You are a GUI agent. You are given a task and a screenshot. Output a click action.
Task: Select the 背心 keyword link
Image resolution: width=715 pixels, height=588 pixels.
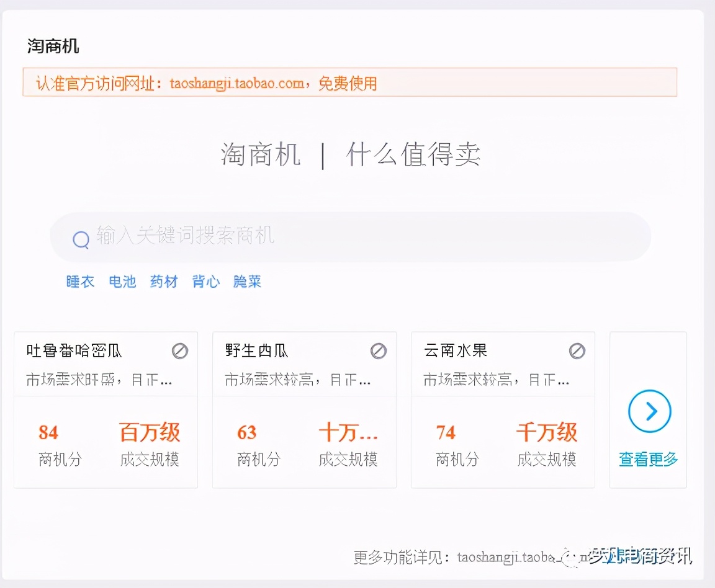tap(205, 282)
